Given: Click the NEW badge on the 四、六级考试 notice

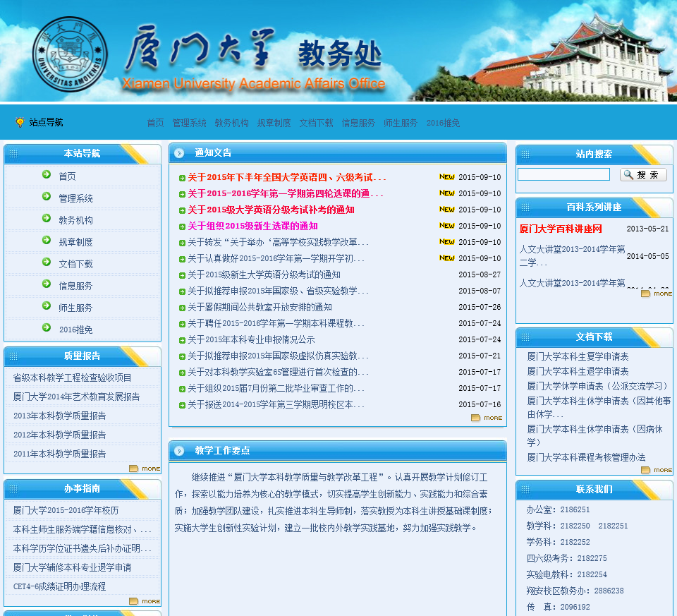Looking at the screenshot, I should coord(447,176).
